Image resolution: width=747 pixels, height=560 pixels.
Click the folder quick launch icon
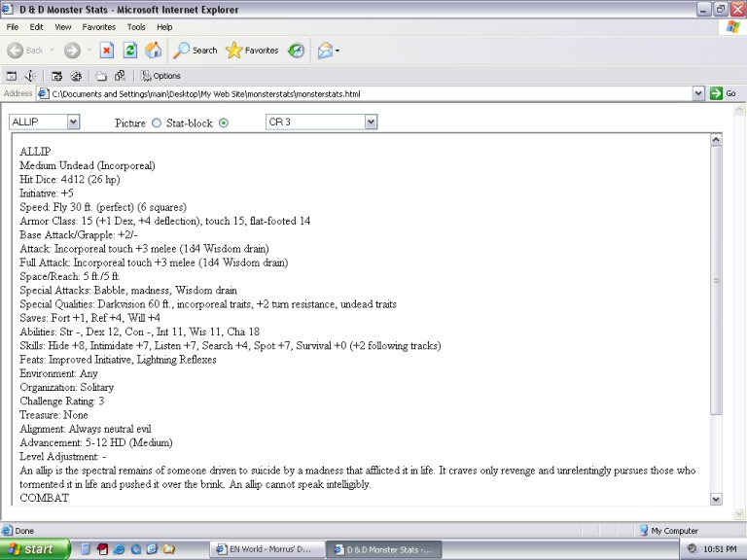point(168,549)
